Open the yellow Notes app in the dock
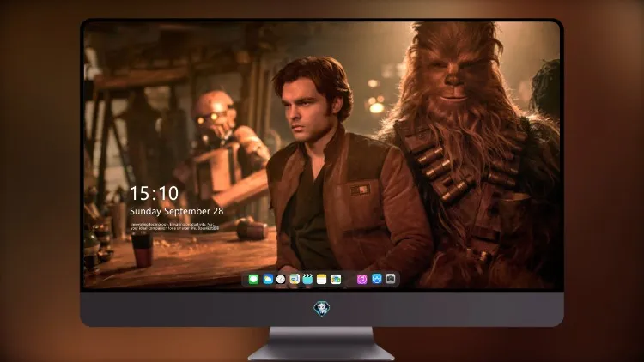 (x=322, y=280)
